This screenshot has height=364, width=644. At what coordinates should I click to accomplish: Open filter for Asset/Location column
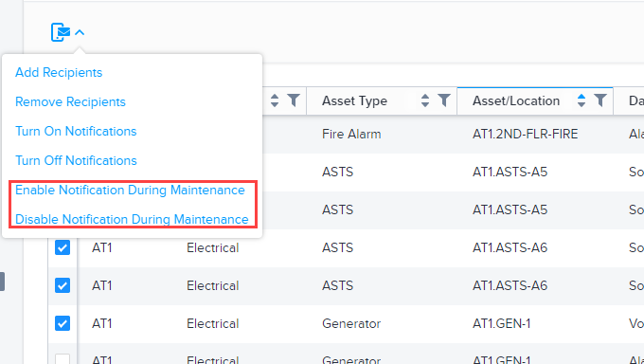600,100
